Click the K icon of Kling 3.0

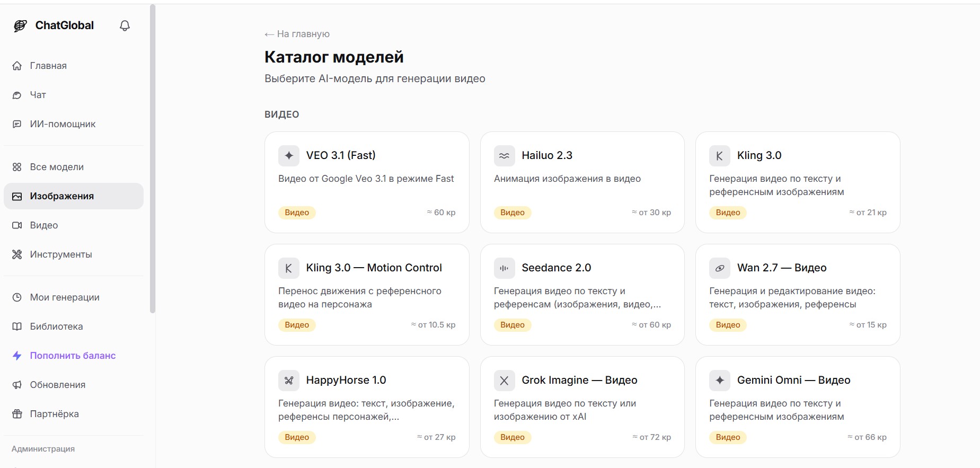720,156
